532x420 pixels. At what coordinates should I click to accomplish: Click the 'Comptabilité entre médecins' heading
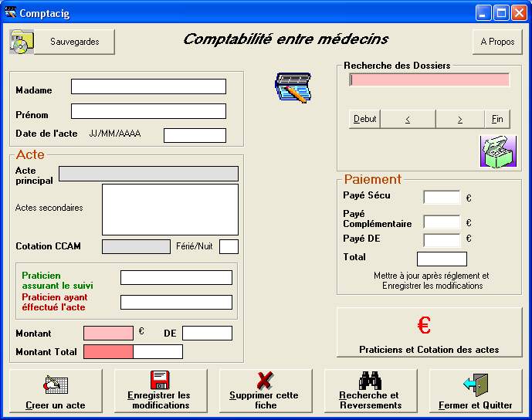pyautogui.click(x=286, y=39)
